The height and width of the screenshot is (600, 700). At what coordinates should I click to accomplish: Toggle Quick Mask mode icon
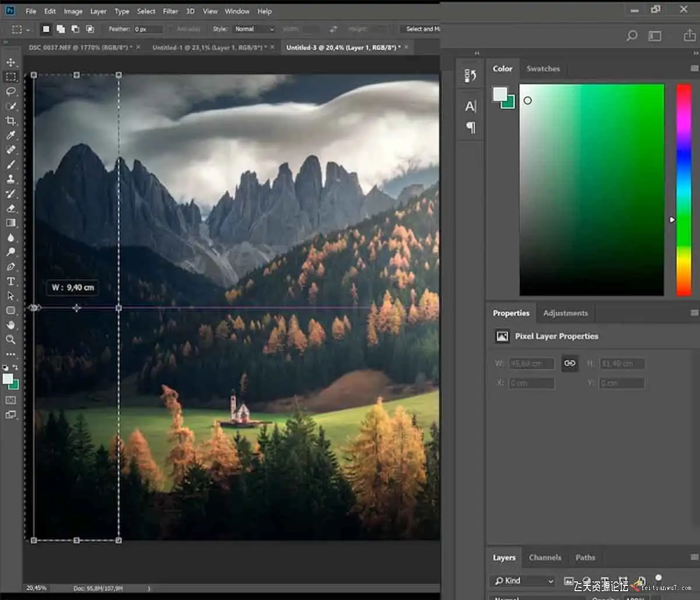[10, 400]
